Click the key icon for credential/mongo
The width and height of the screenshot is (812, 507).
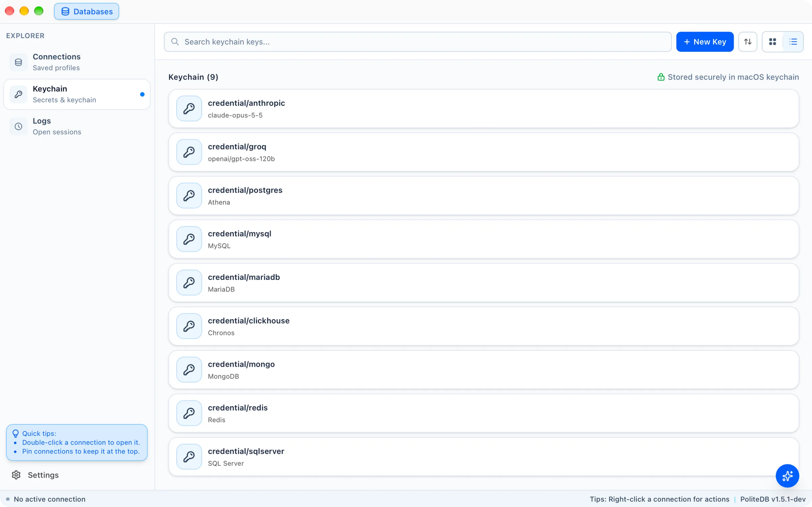click(189, 370)
